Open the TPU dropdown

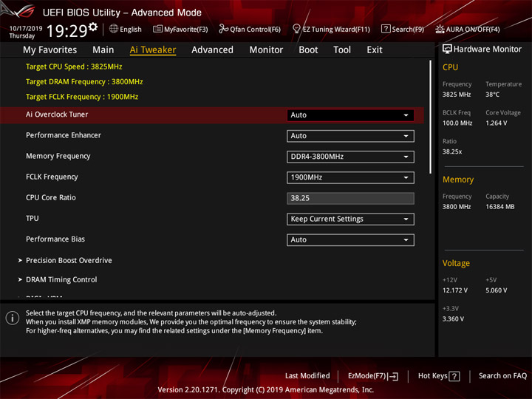pyautogui.click(x=350, y=219)
